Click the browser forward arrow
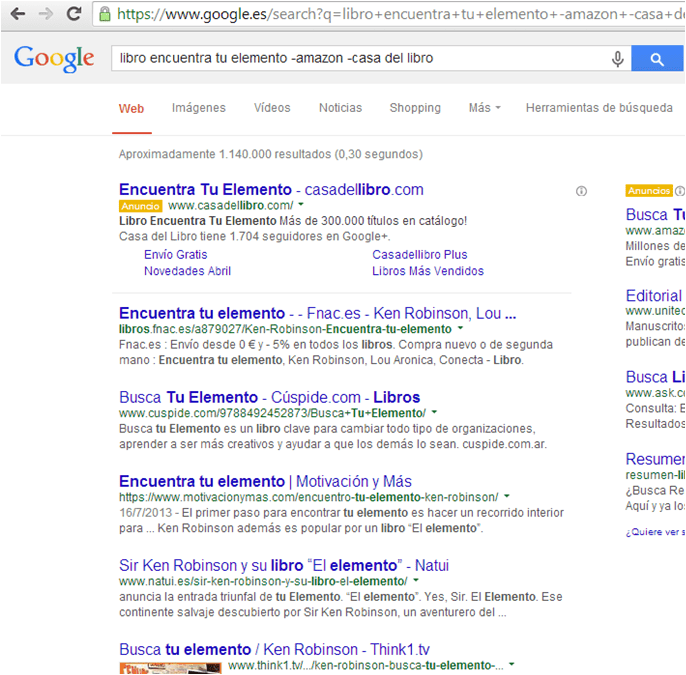686x675 pixels. tap(46, 14)
